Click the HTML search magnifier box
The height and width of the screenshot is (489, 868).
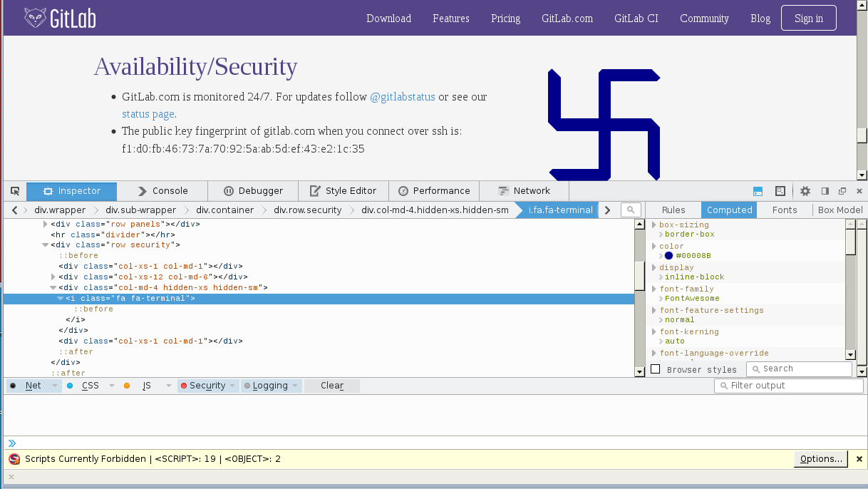coord(631,210)
